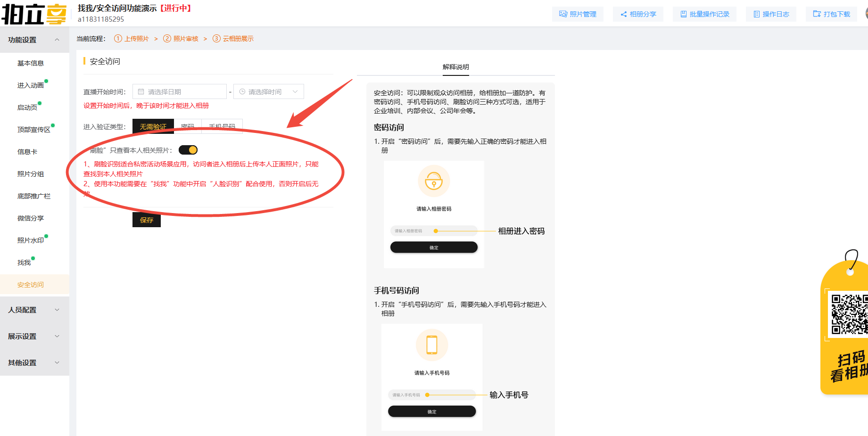Click the 保存 save button
868x436 pixels.
146,220
